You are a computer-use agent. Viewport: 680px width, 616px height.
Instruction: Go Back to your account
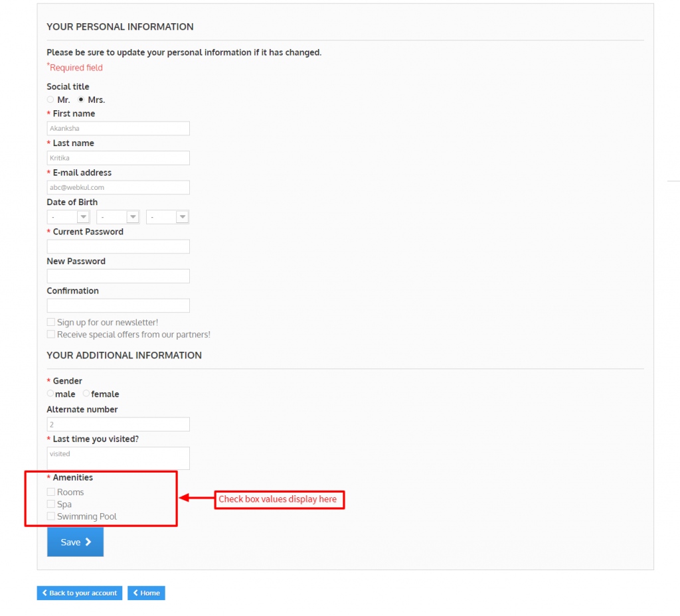tap(80, 593)
